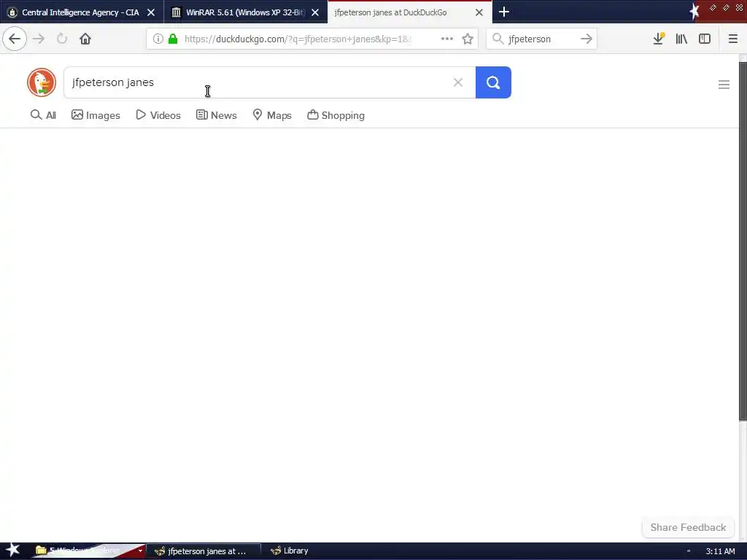Click the Firefox search box with jfpeterson

pos(541,39)
